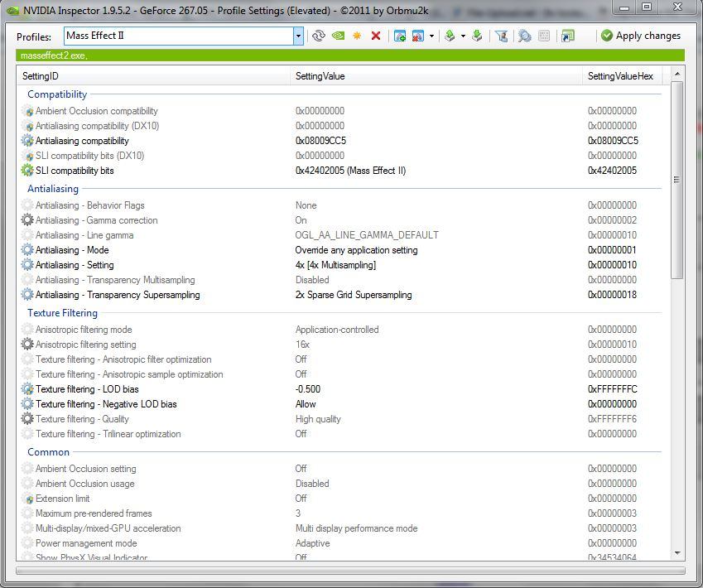The height and width of the screenshot is (588, 703).
Task: Click gear icon beside Antialiasing - Gamma correction
Action: tap(27, 220)
